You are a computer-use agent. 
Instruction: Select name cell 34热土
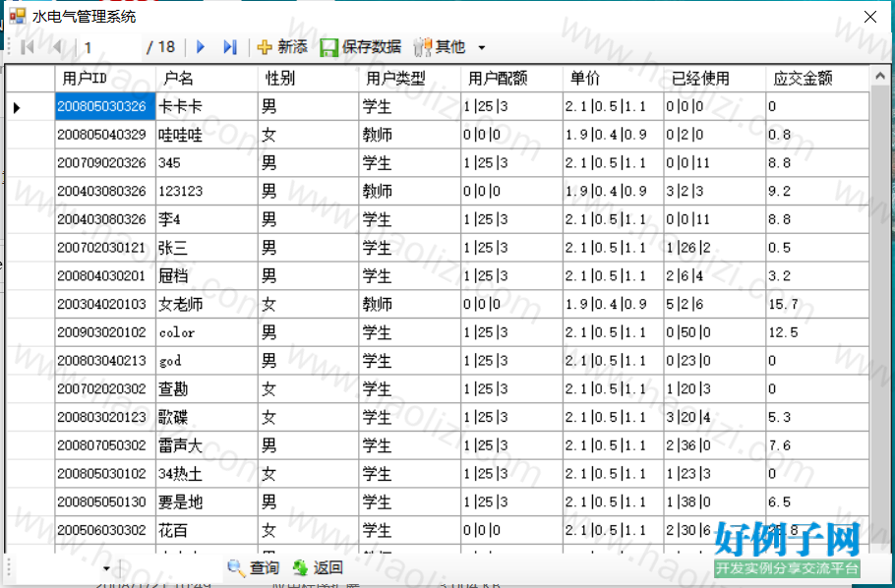(x=207, y=474)
